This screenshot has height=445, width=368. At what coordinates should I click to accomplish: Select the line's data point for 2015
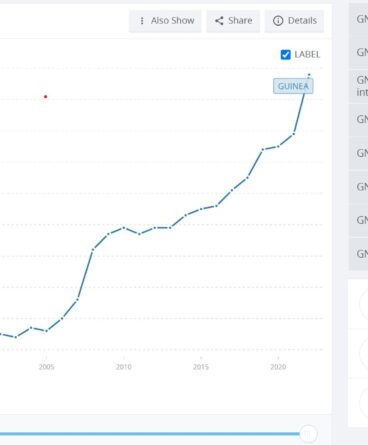[201, 209]
